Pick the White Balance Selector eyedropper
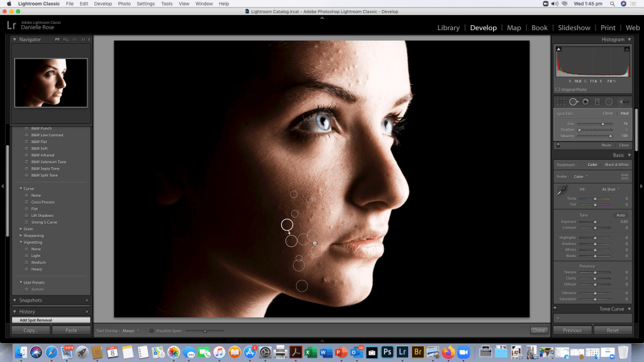The width and height of the screenshot is (644, 362). [562, 190]
